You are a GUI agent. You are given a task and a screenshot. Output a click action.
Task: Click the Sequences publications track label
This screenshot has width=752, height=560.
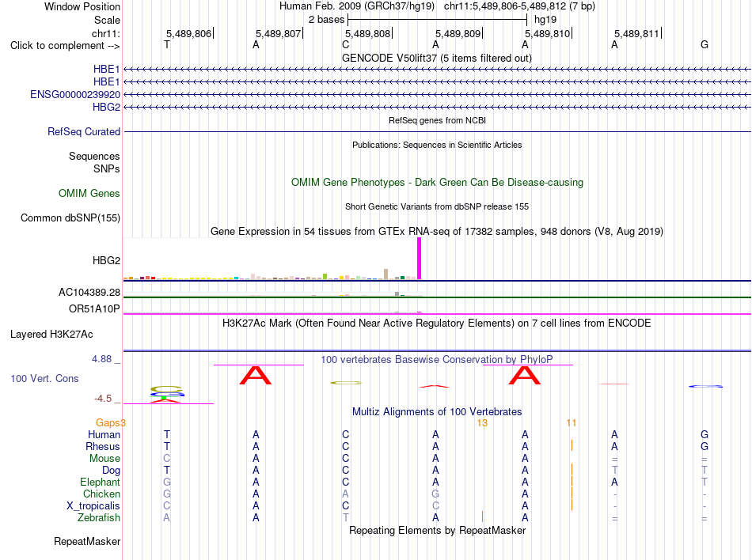click(x=94, y=156)
